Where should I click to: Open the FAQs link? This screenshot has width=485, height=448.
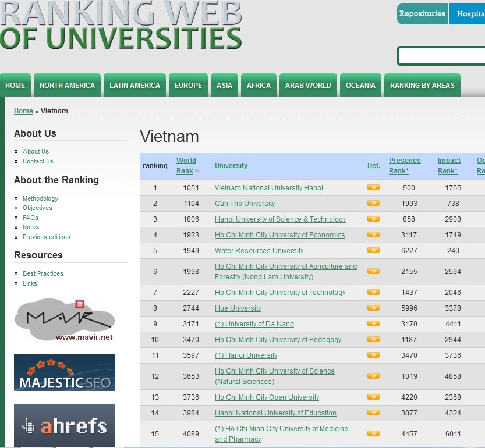point(30,218)
